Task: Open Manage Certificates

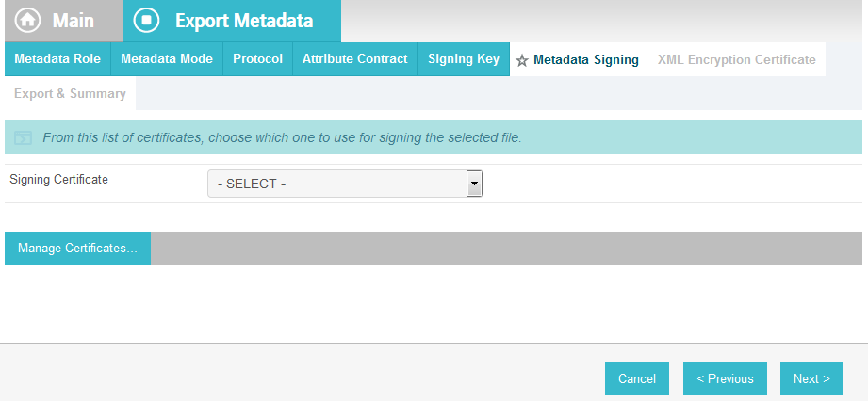Action: 77,248
